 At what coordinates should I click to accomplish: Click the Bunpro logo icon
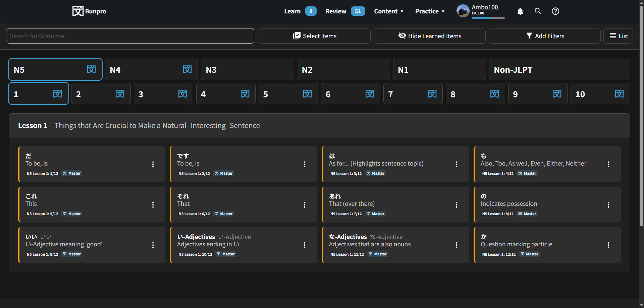pos(78,11)
